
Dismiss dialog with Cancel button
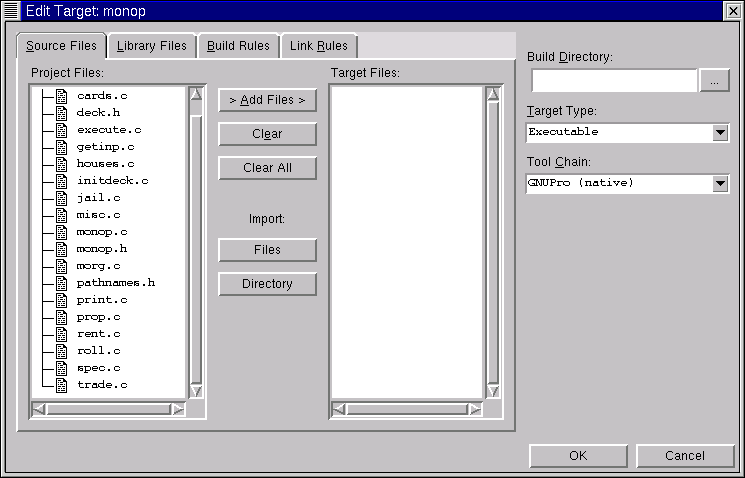click(685, 456)
